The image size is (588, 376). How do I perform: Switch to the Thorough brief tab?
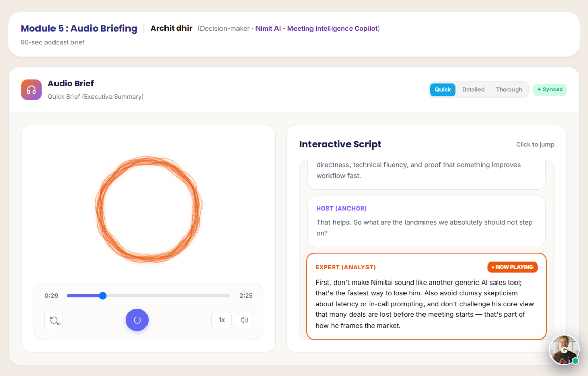coord(509,89)
